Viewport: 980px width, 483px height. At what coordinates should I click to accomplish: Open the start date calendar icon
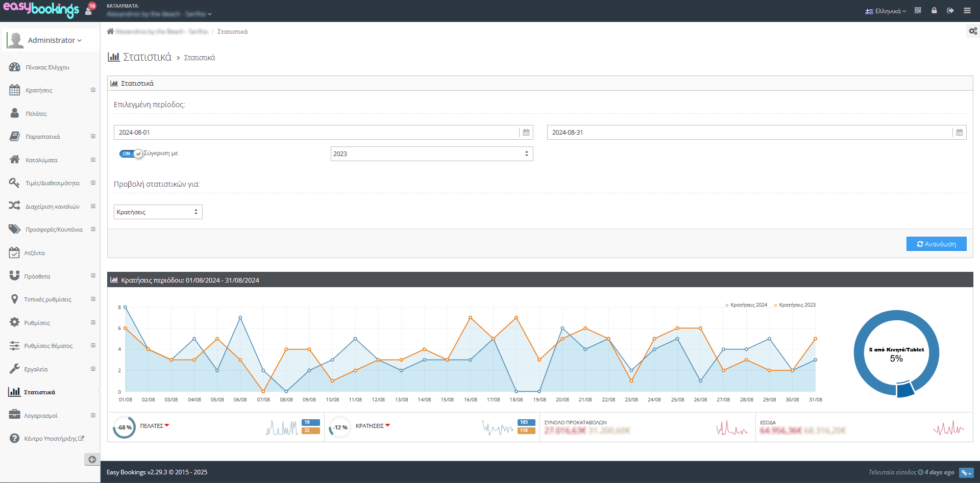(x=526, y=132)
